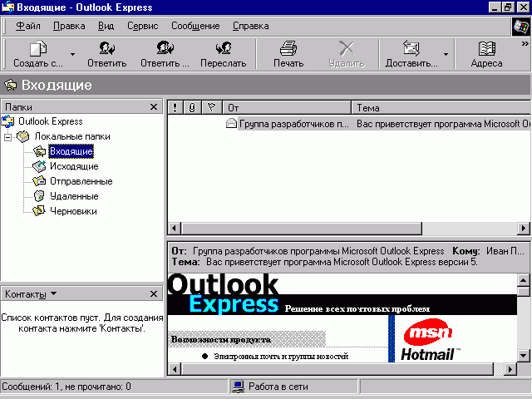Sort by flag column header
This screenshot has height=399, width=532.
coord(212,107)
